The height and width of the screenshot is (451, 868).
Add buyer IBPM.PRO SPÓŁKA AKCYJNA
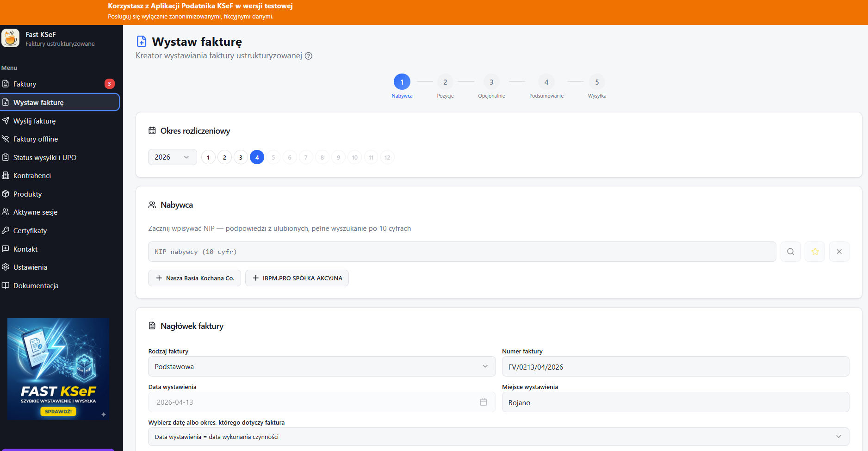(297, 278)
